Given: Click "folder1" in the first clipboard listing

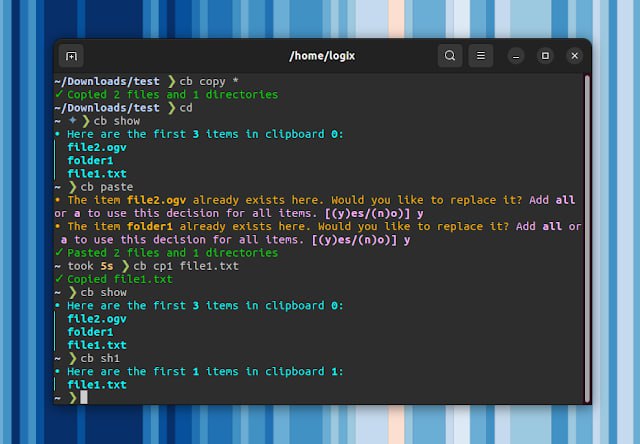Looking at the screenshot, I should pyautogui.click(x=90, y=160).
